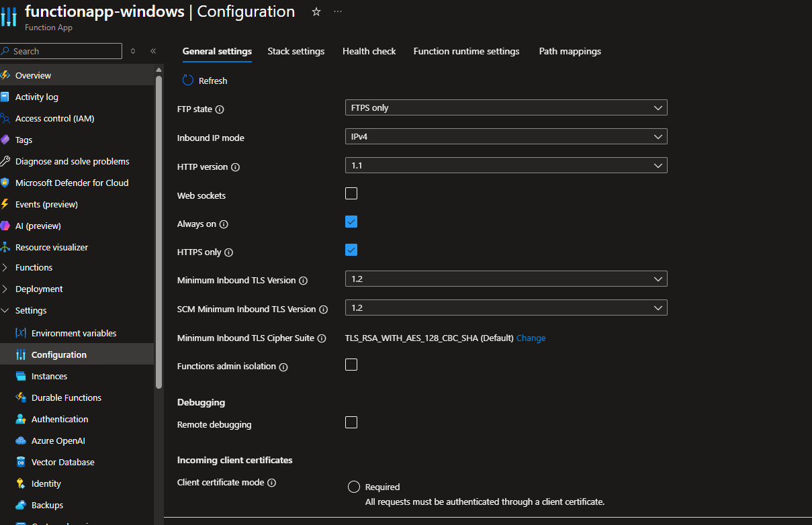
Task: Click the Access control (IAM) people icon
Action: point(5,118)
